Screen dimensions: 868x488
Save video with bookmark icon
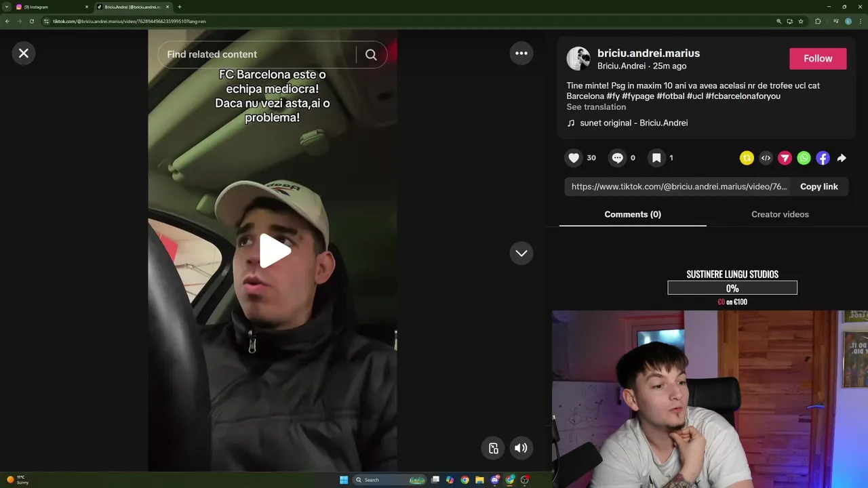click(656, 158)
